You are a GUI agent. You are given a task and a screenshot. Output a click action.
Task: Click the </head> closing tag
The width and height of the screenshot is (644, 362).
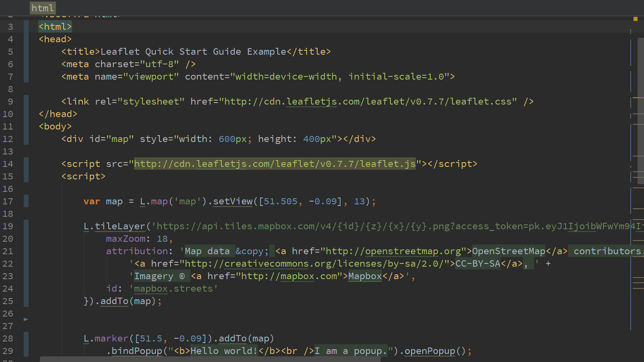coord(58,114)
